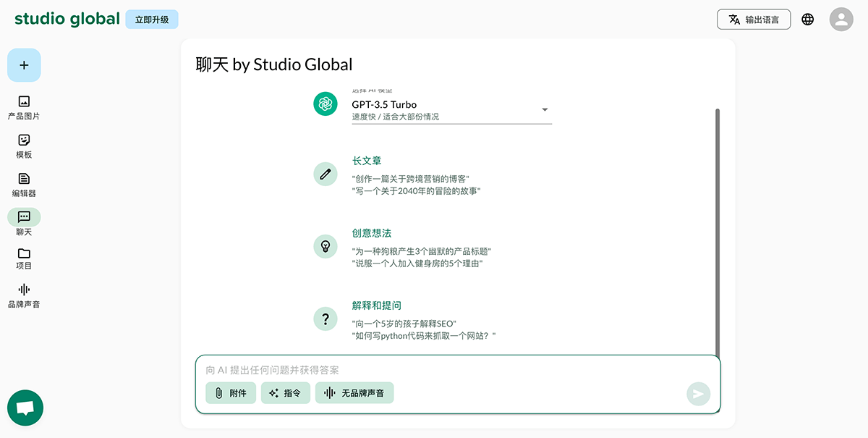868x438 pixels.
Task: Click the pencil icon next to 长文章
Action: pos(325,174)
